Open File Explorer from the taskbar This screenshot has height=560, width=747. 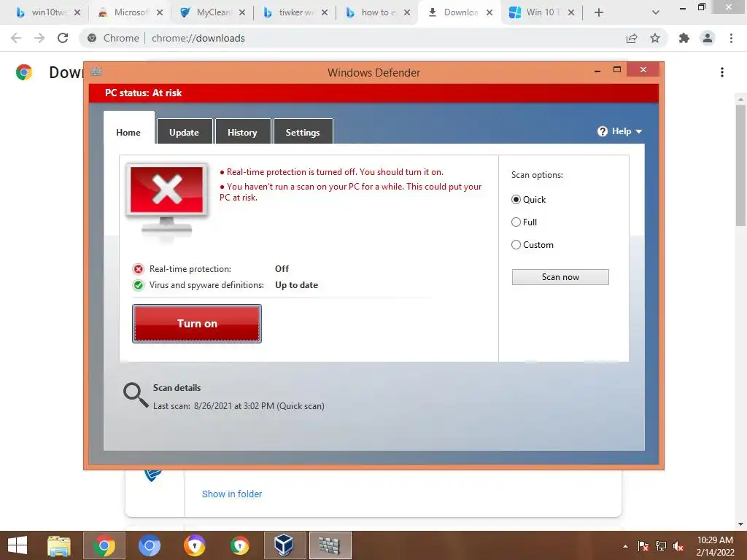click(x=59, y=545)
